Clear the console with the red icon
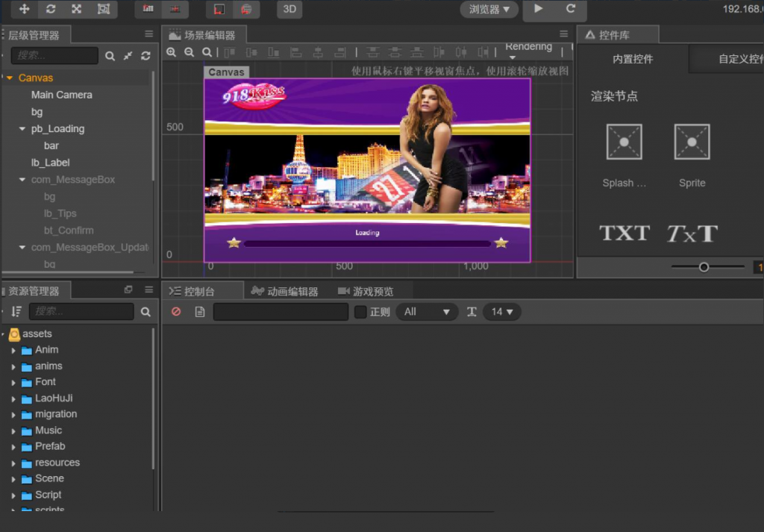 click(x=176, y=312)
